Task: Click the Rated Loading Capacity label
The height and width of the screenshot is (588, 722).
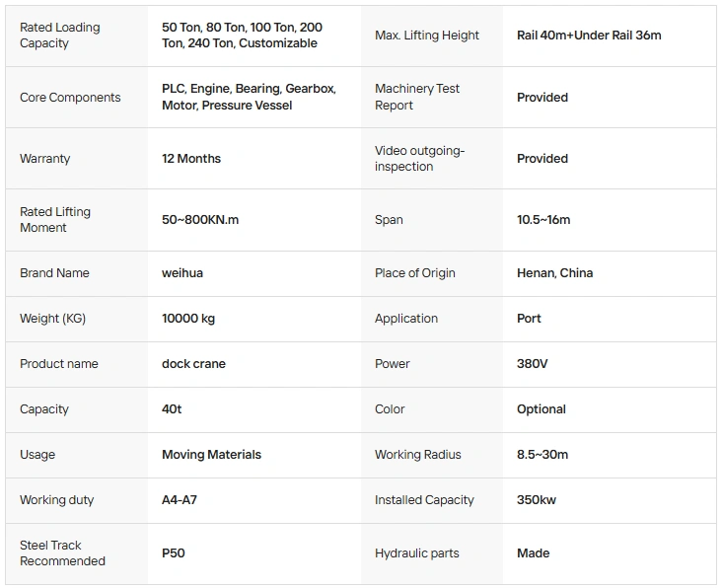Action: (x=60, y=36)
